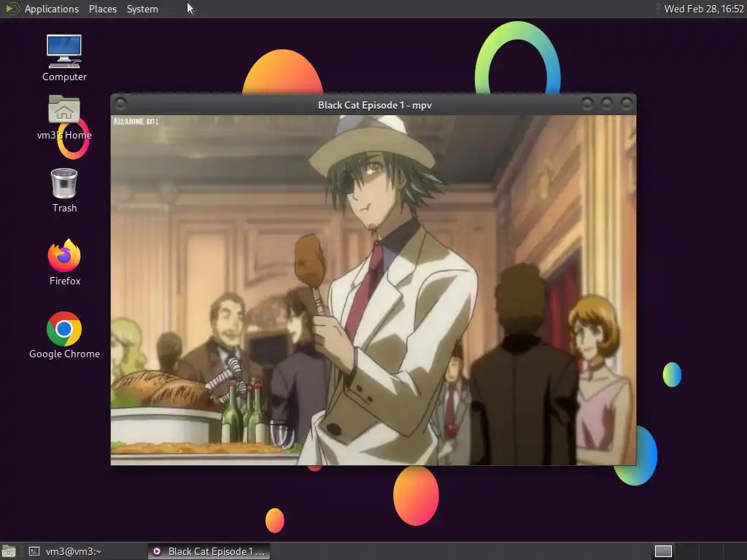
Task: Click the 'Black Cat Episode 1 - mpv' title bar text
Action: (x=375, y=105)
